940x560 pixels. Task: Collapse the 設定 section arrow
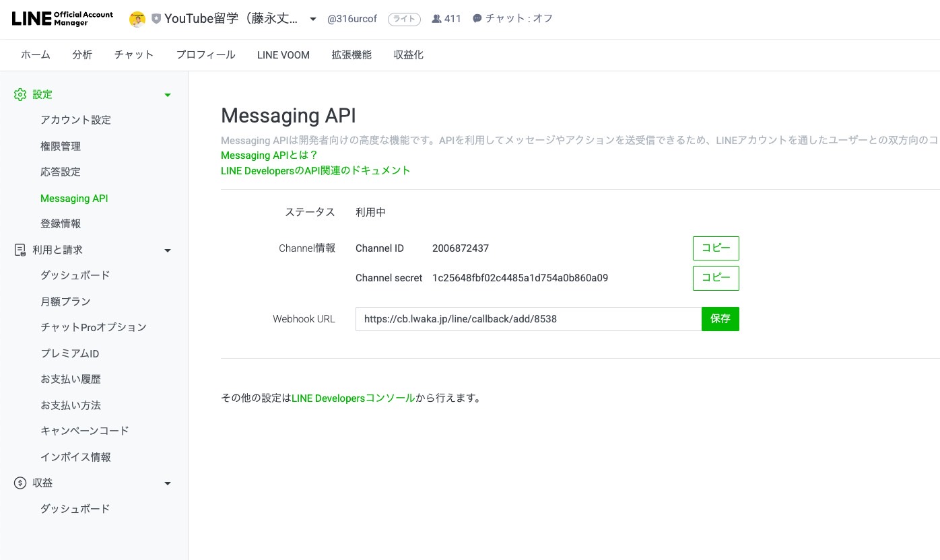coord(168,95)
